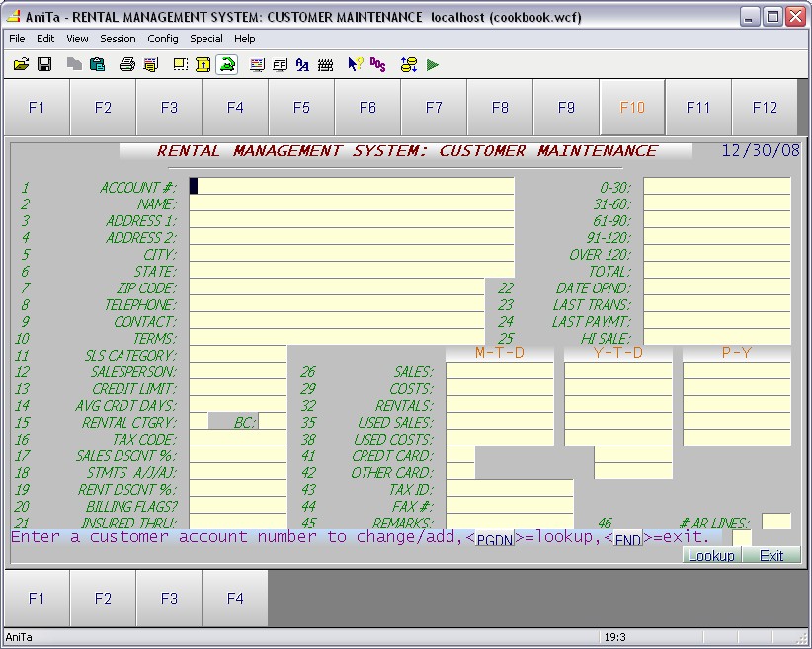Open the Session menu
812x649 pixels.
118,39
